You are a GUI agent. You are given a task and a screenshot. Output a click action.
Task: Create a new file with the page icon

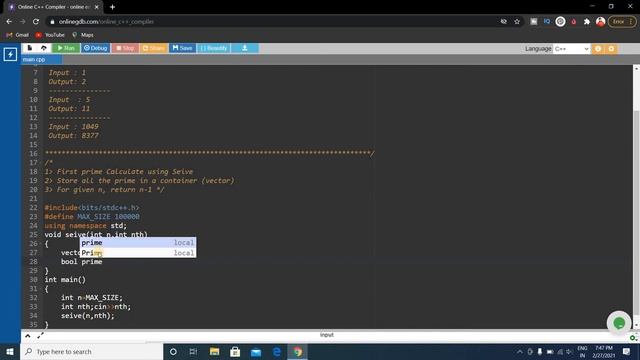click(30, 48)
